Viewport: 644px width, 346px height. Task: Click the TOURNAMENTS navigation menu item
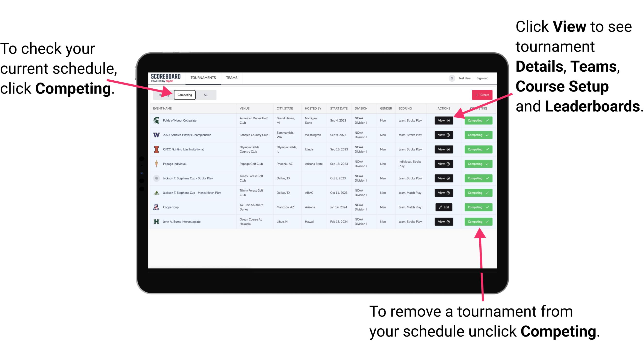(x=203, y=77)
